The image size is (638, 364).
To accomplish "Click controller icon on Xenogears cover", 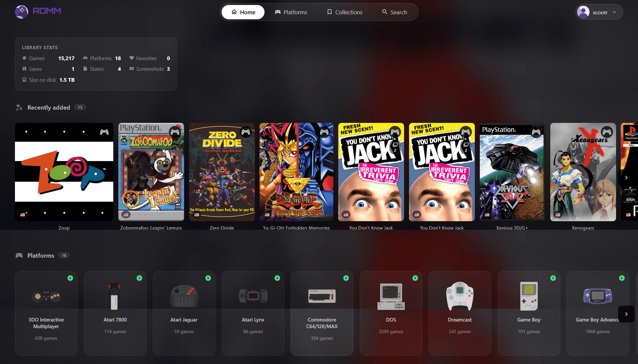I will click(x=607, y=132).
